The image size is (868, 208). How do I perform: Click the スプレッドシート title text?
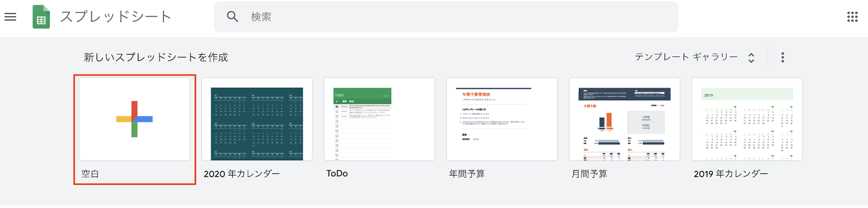coord(116,17)
